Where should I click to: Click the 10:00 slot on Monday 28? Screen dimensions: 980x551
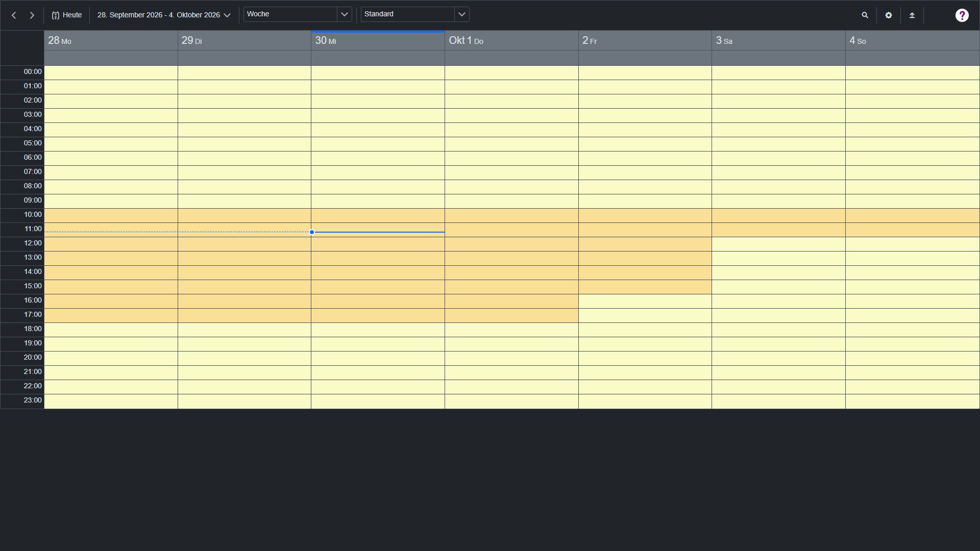111,215
